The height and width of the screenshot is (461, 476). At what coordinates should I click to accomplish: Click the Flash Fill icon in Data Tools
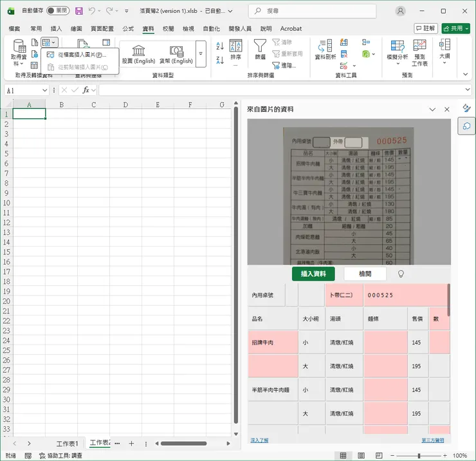click(344, 42)
